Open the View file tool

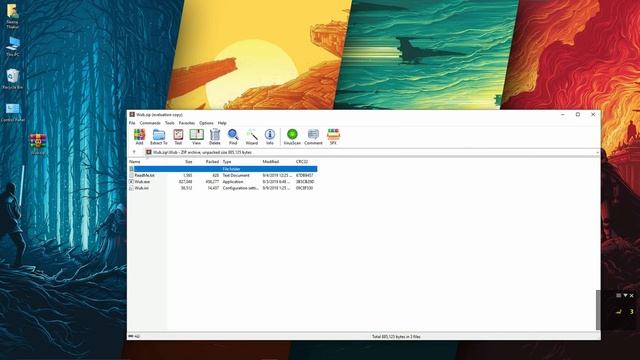(196, 137)
